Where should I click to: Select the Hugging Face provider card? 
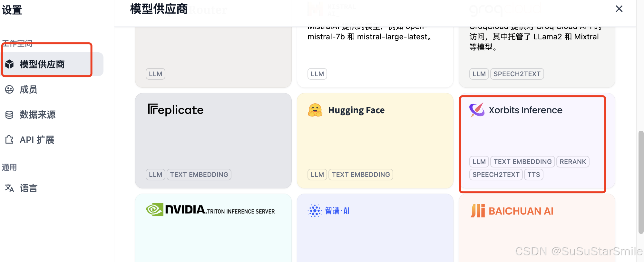click(375, 141)
